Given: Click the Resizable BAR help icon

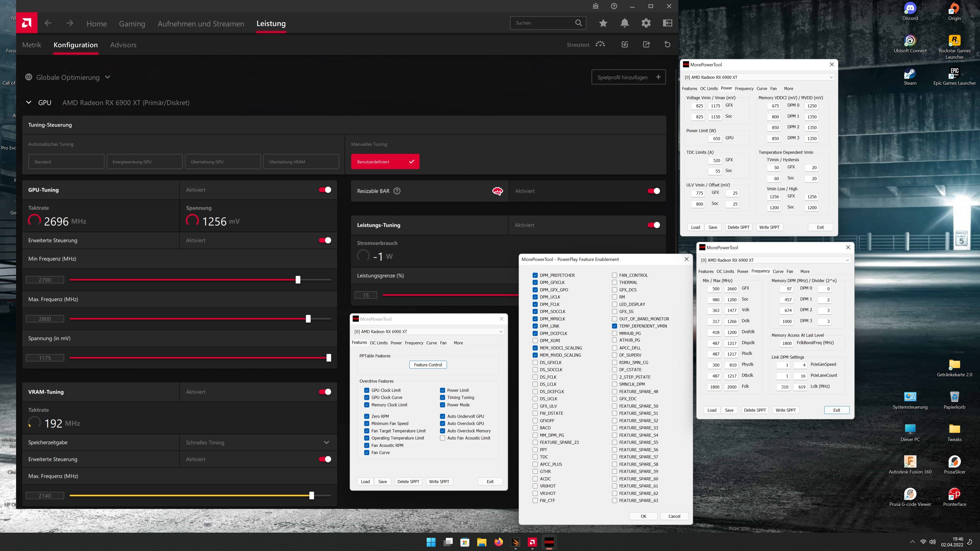Looking at the screenshot, I should 397,191.
